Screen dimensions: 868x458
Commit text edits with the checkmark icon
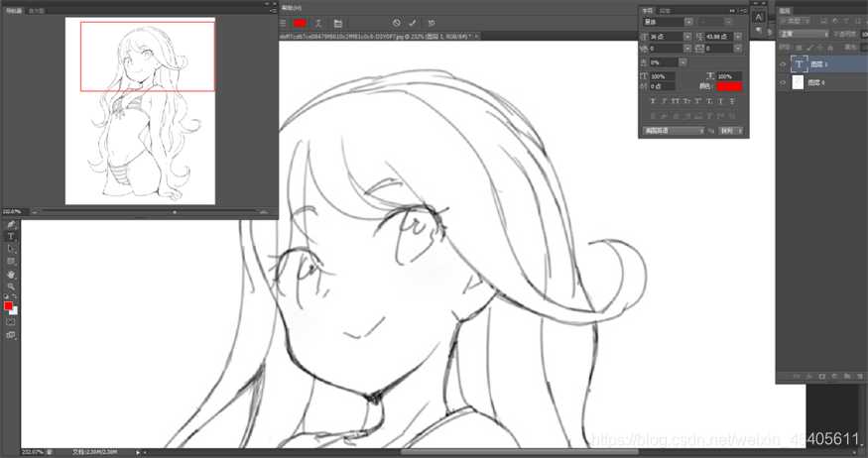413,23
